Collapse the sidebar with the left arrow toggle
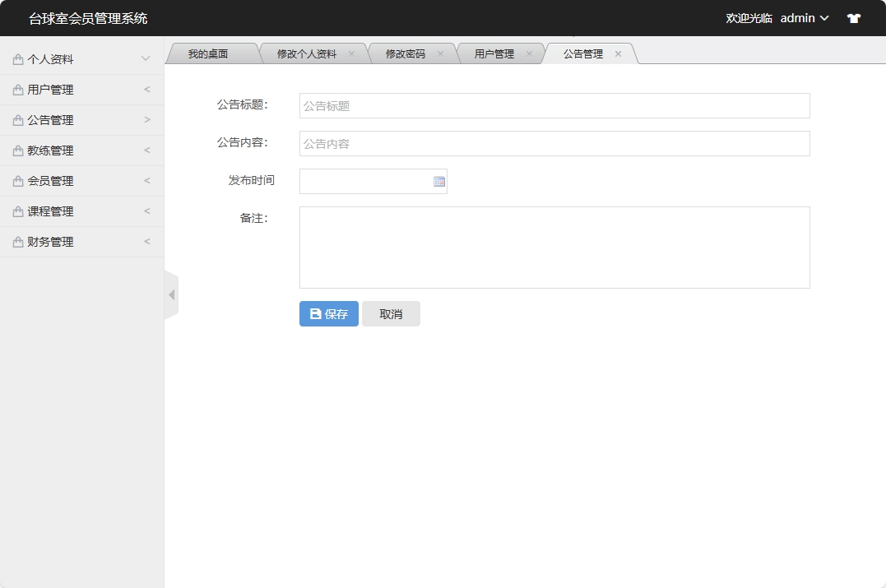Image resolution: width=886 pixels, height=588 pixels. [x=172, y=294]
